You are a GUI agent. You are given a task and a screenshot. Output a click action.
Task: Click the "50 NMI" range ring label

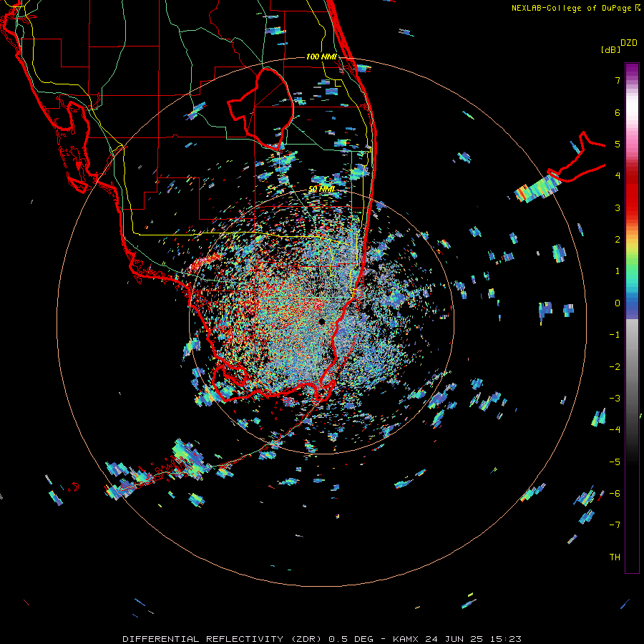click(x=322, y=189)
